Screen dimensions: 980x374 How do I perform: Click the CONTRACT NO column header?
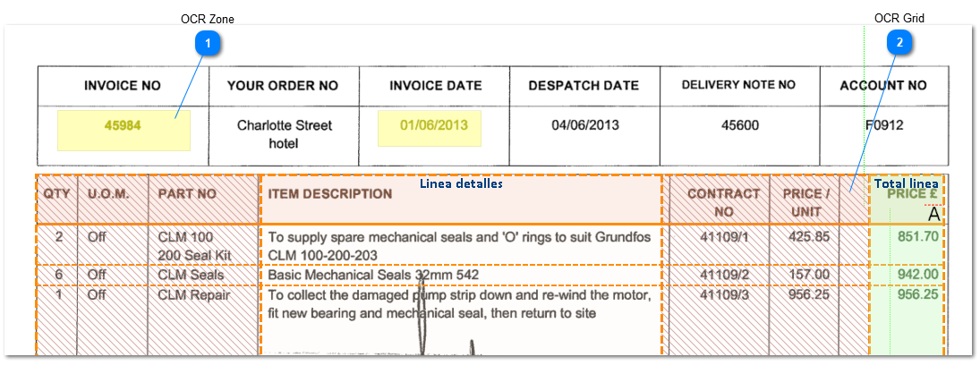pyautogui.click(x=723, y=200)
